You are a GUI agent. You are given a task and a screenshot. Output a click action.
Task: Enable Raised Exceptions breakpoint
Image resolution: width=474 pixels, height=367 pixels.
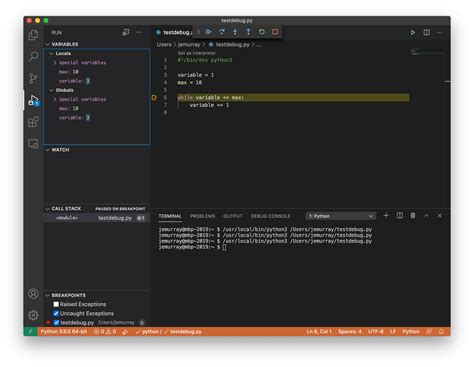pyautogui.click(x=56, y=304)
